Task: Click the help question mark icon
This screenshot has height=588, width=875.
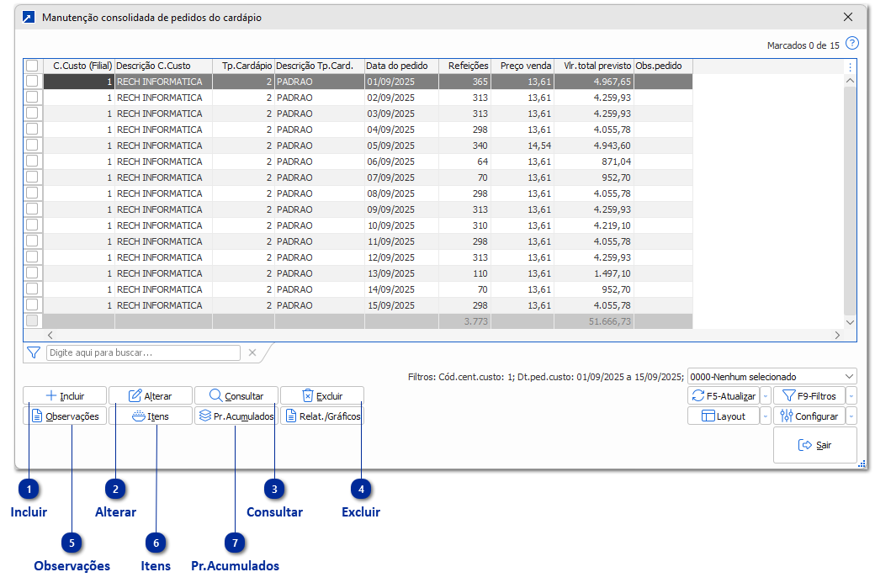Action: tap(851, 44)
